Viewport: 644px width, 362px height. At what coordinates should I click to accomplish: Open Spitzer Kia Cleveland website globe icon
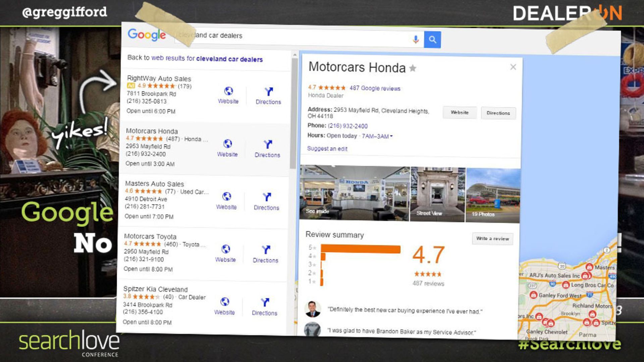point(225,302)
